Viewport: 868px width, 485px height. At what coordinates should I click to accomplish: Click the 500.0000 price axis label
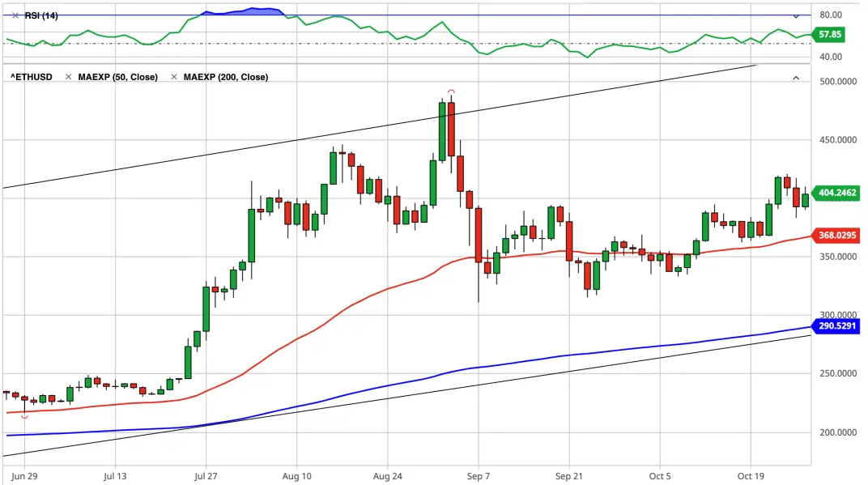[838, 82]
